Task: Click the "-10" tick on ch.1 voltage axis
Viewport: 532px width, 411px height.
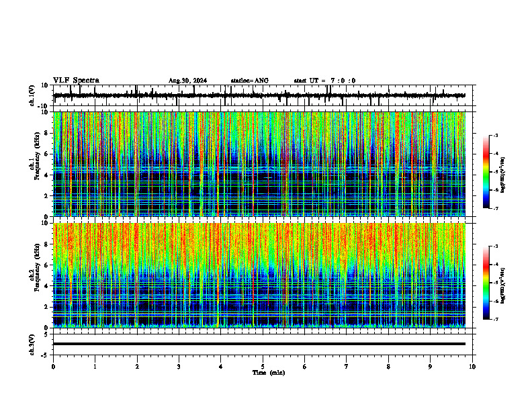Action: pos(44,106)
